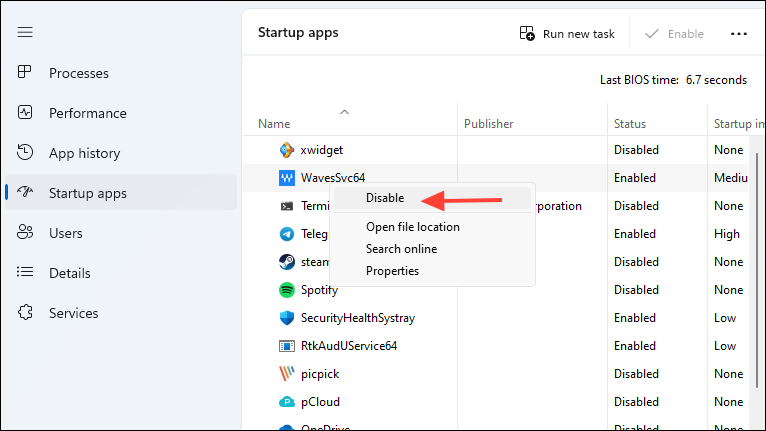766x431 pixels.
Task: Click the sort arrow above Name
Action: 344,112
